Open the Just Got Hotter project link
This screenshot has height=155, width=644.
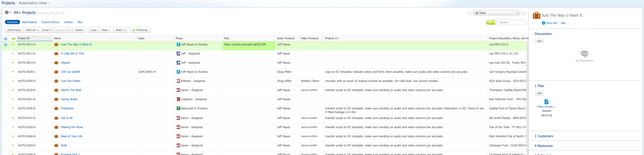pyautogui.click(x=71, y=81)
